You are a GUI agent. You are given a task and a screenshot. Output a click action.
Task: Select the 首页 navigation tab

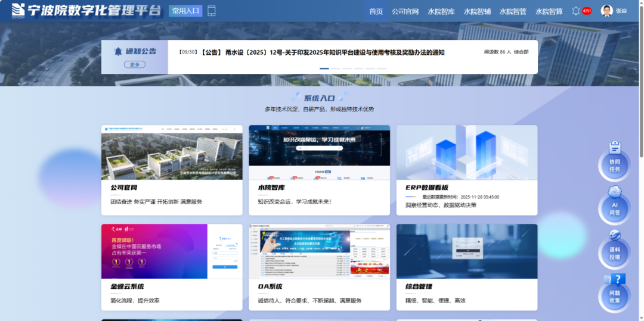(x=376, y=11)
